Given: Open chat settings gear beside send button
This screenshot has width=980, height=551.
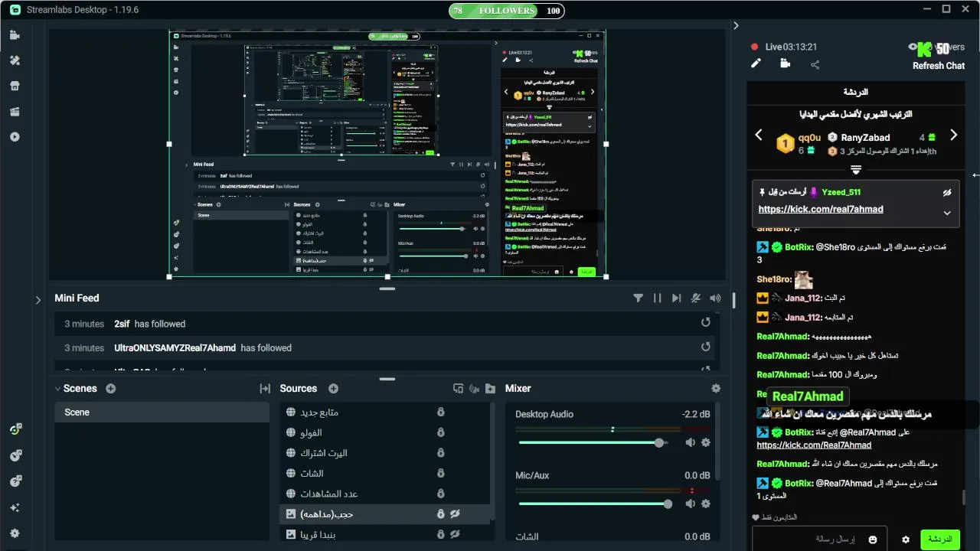Looking at the screenshot, I should pos(906,540).
